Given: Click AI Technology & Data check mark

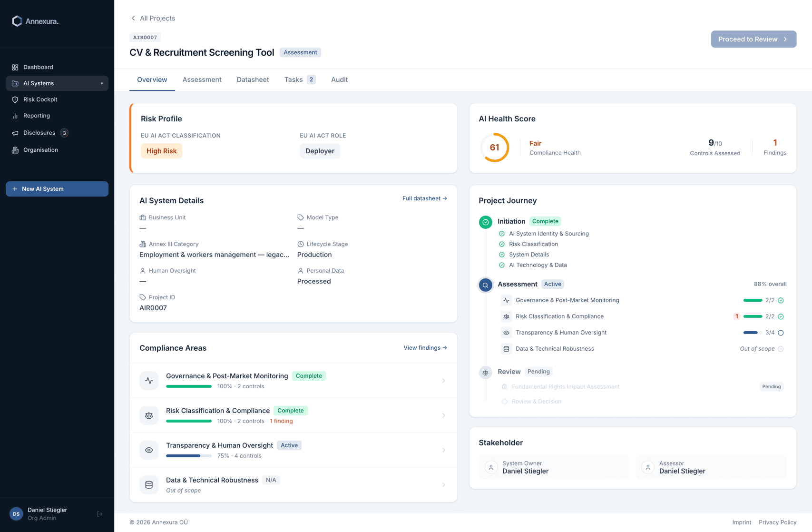Looking at the screenshot, I should click(x=502, y=265).
